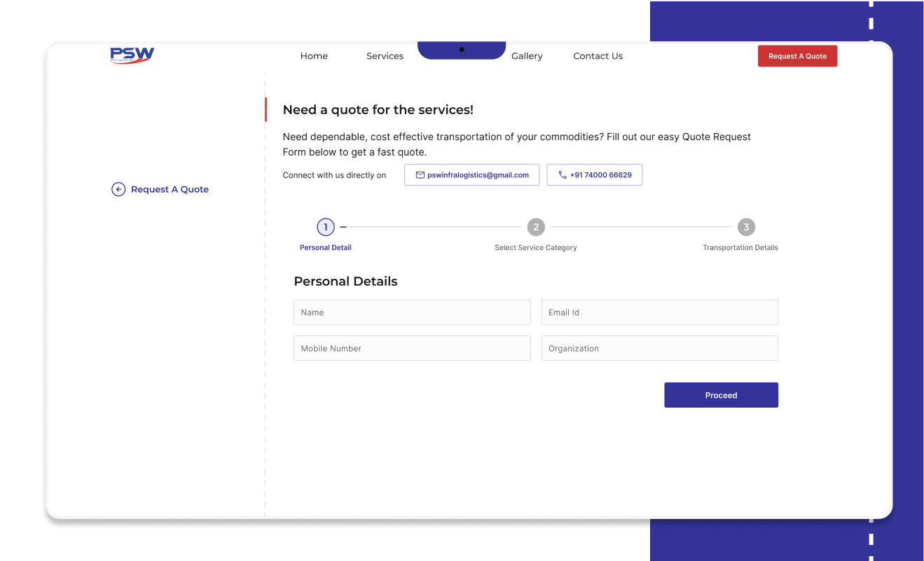
Task: Focus the Email Id input field
Action: coord(659,312)
